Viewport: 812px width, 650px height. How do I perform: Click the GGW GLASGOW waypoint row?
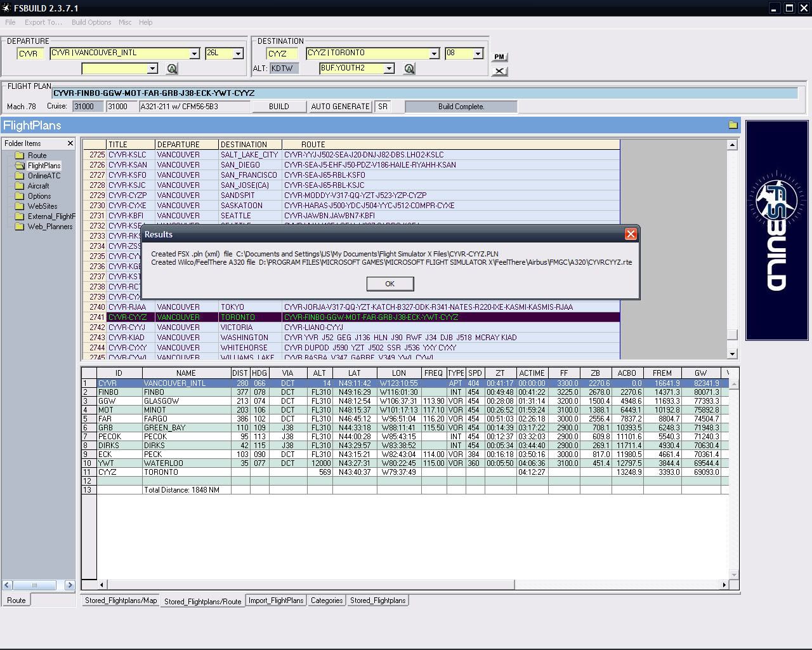pos(405,401)
